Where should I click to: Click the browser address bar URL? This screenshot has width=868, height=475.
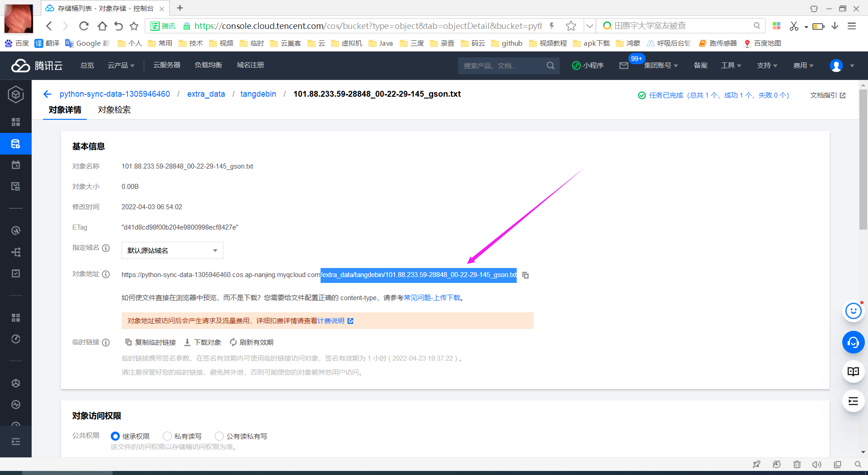tap(368, 26)
